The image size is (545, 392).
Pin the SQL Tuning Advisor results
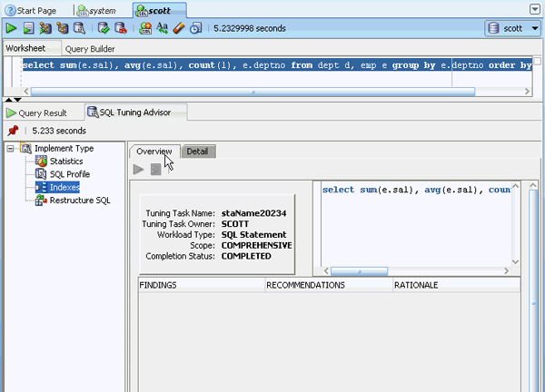tap(13, 131)
